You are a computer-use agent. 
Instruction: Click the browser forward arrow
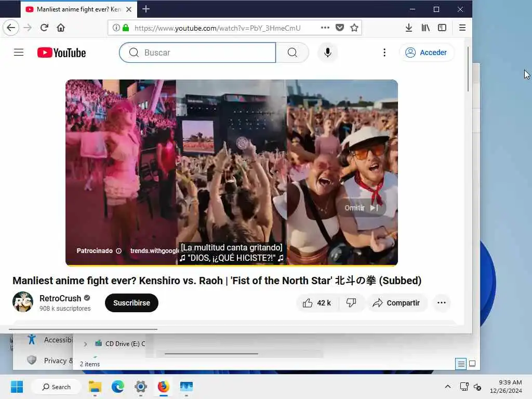pos(28,28)
